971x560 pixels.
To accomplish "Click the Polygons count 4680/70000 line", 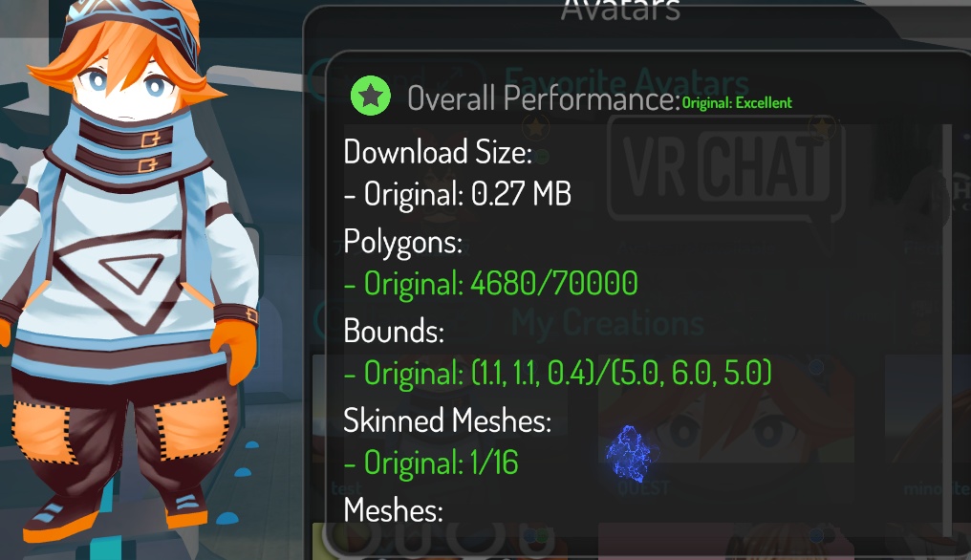I will click(x=490, y=284).
